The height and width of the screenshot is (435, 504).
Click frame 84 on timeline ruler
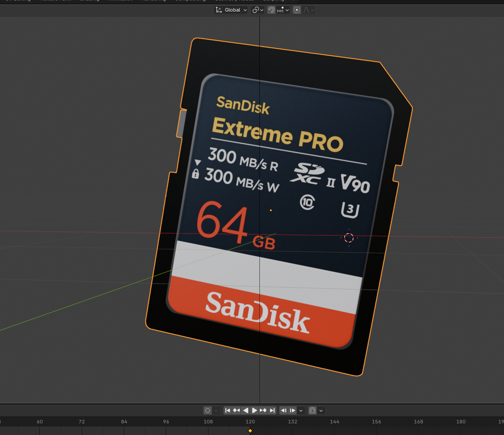124,422
